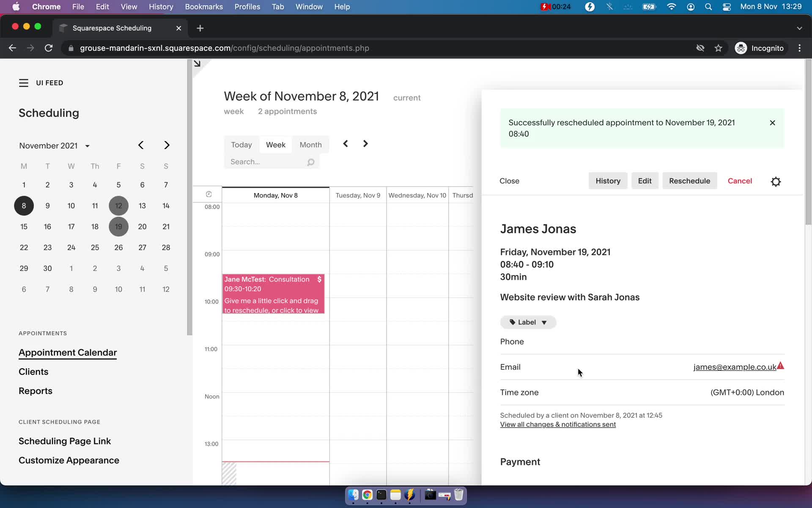This screenshot has width=812, height=508.
Task: Click the Tuesday, Nov 9 column header
Action: coord(358,195)
